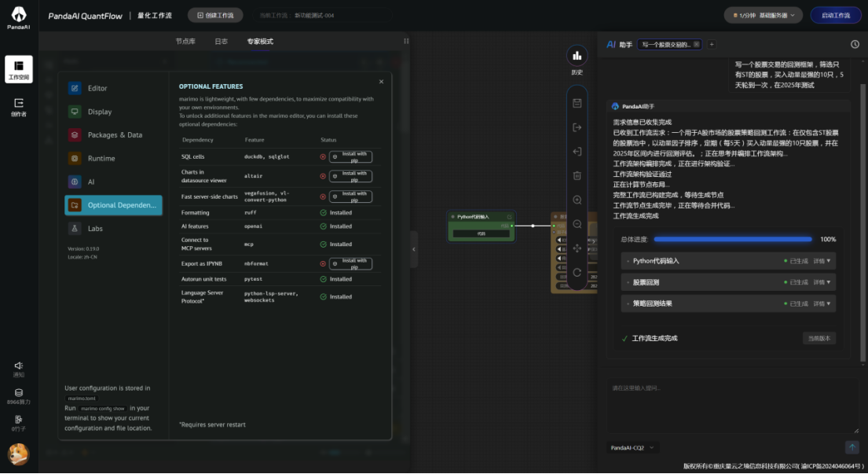Click the AI chat panel scrollbar

point(863,222)
